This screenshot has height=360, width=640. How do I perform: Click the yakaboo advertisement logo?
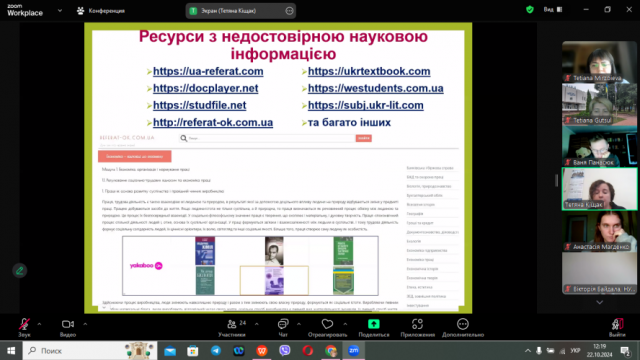(x=146, y=266)
